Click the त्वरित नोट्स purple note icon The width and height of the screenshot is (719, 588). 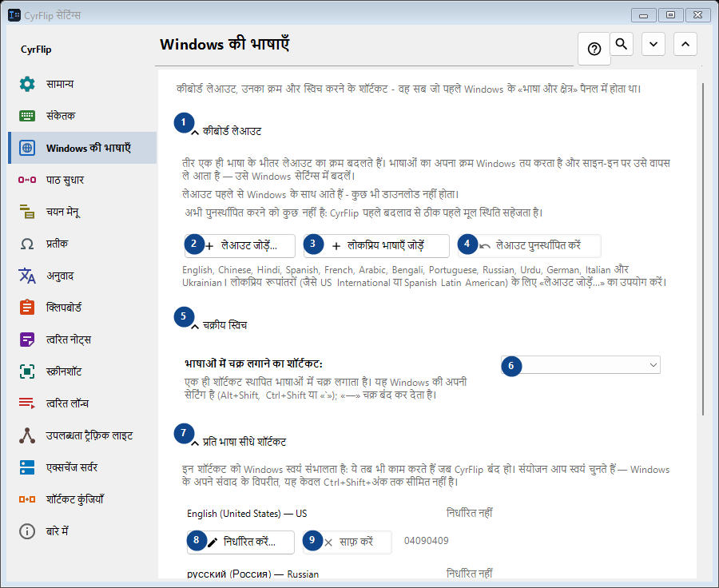27,340
